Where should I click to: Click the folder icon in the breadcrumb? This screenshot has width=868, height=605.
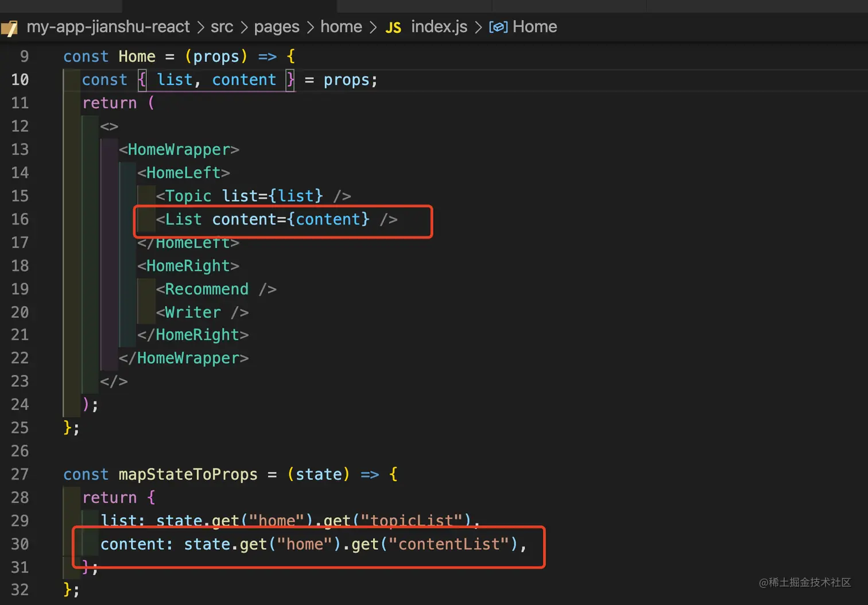coord(10,27)
